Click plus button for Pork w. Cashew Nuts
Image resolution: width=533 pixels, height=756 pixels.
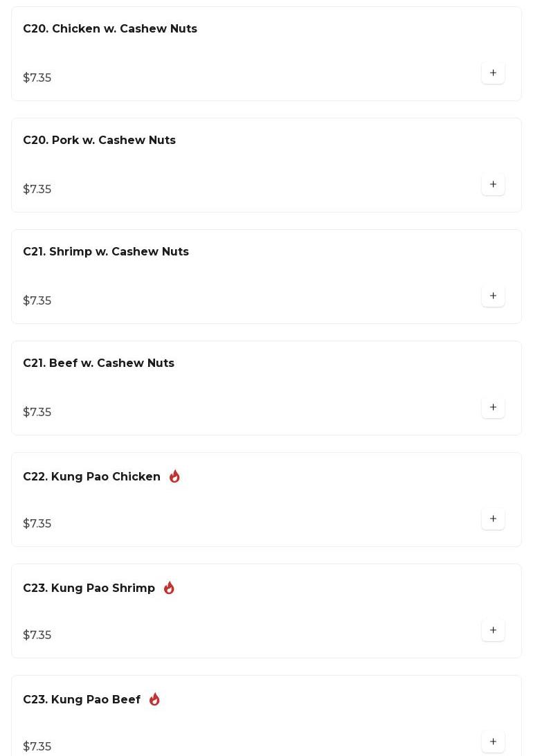click(493, 184)
